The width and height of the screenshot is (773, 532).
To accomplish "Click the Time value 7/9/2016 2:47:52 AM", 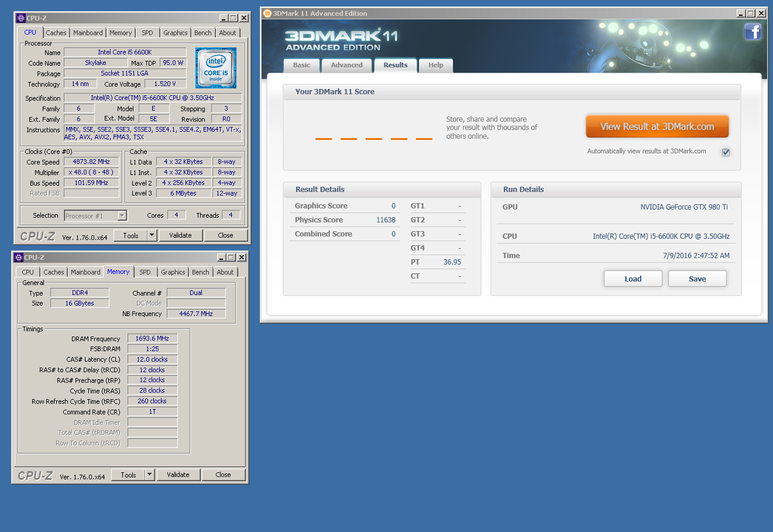I will click(x=696, y=256).
